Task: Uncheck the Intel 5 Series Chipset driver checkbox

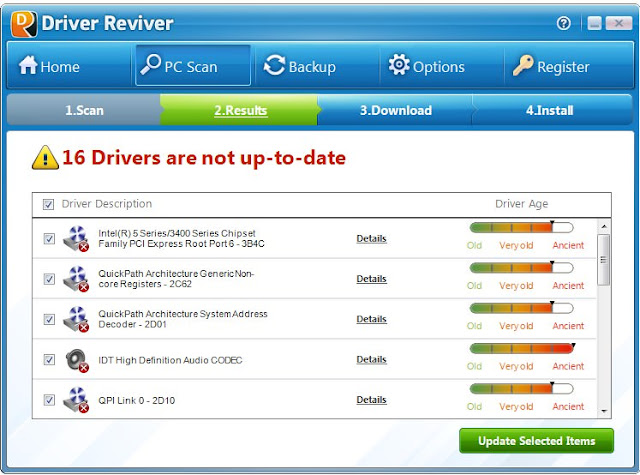Action: click(x=49, y=239)
